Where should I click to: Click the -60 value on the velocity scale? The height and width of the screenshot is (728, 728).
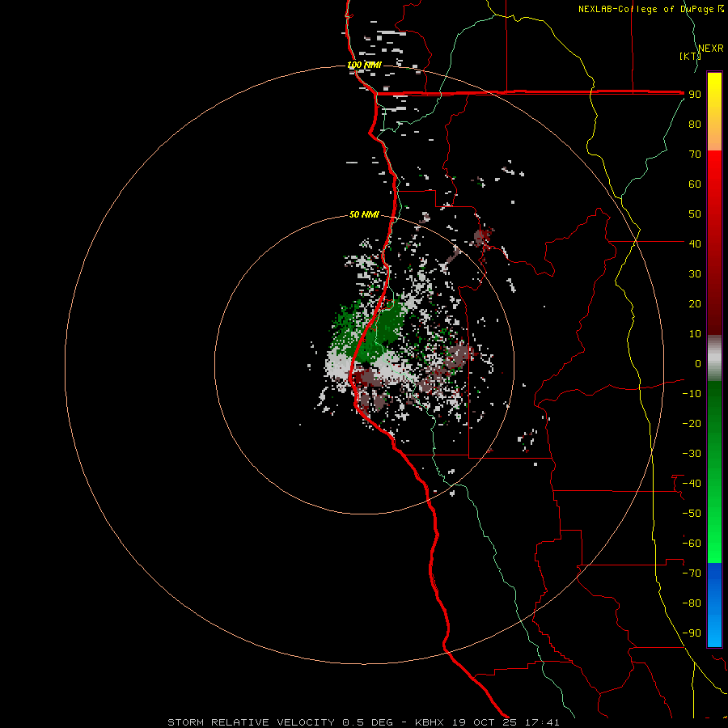click(692, 544)
